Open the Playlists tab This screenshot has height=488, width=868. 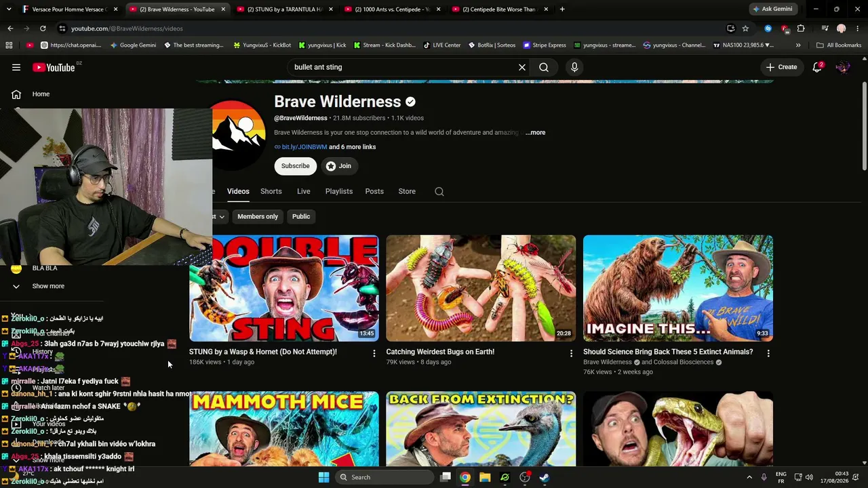339,191
